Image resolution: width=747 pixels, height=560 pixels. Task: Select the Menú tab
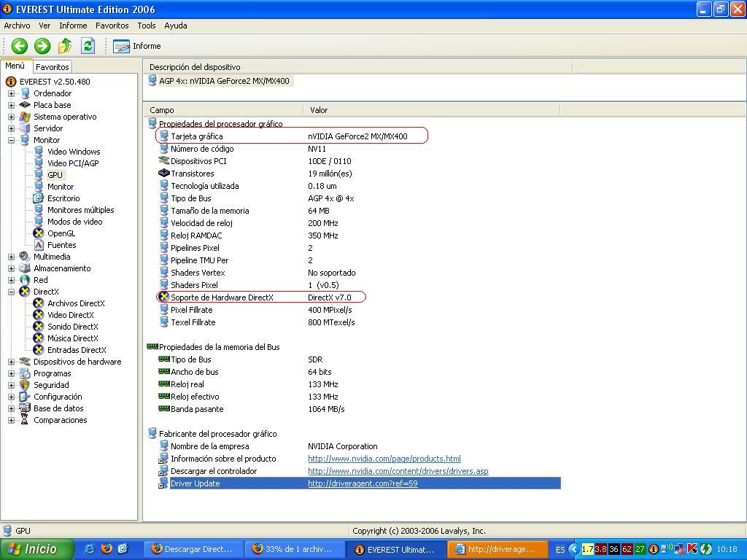tap(15, 66)
